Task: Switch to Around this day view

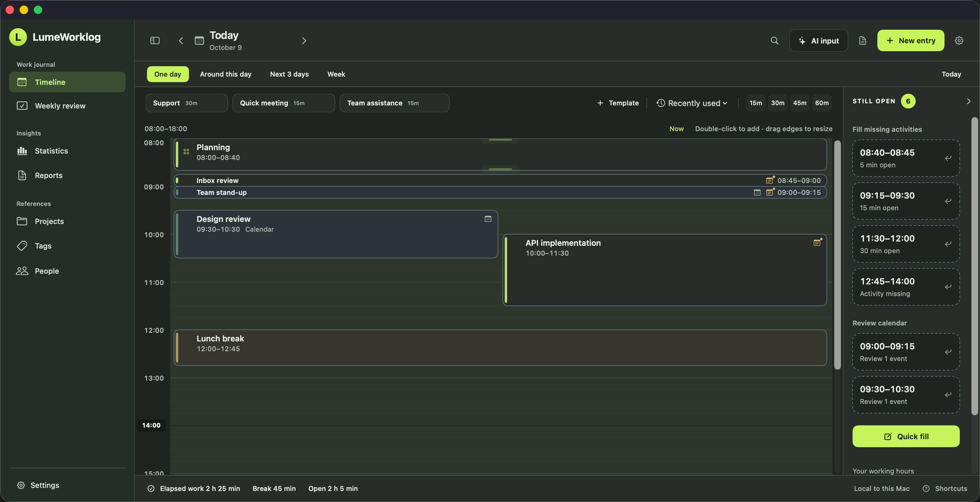Action: coord(226,74)
